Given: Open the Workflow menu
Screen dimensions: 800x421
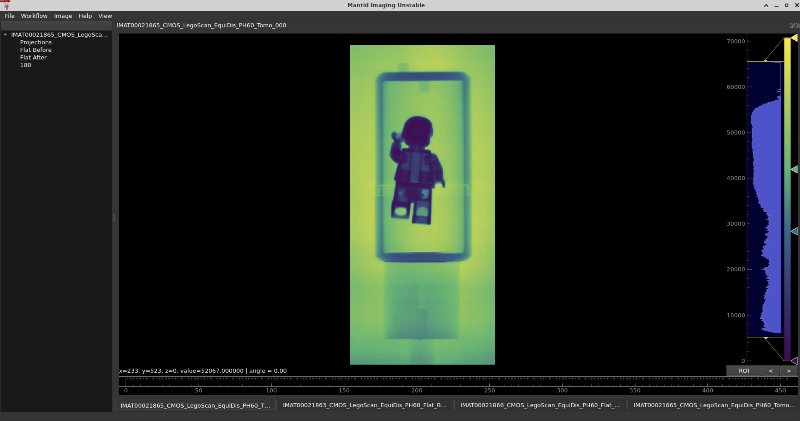Looking at the screenshot, I should click(x=34, y=16).
